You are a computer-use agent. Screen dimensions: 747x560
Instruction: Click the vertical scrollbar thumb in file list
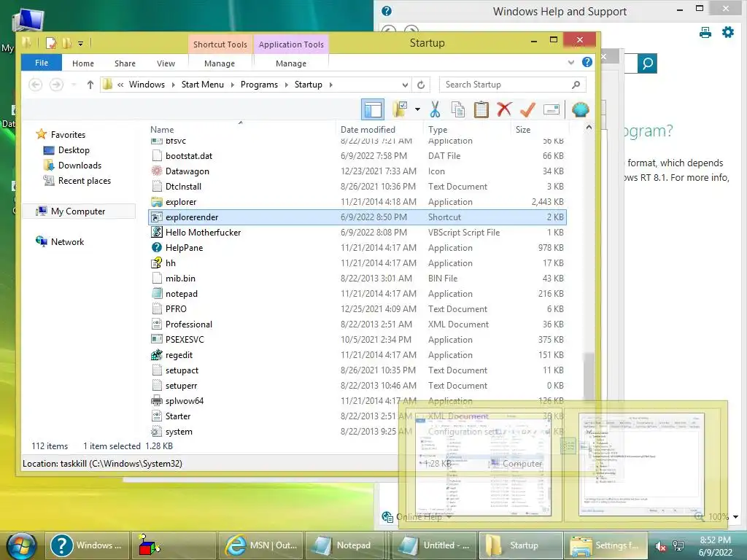pos(589,377)
